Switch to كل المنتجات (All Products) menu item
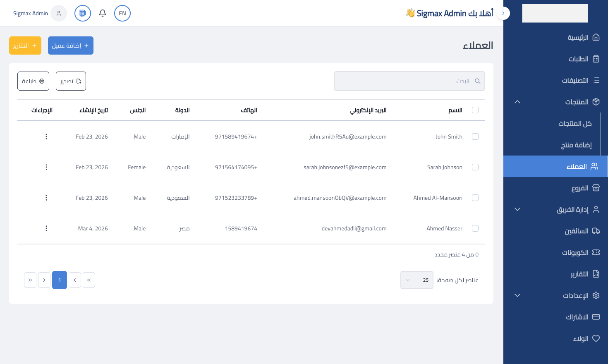This screenshot has height=364, width=608. (574, 123)
